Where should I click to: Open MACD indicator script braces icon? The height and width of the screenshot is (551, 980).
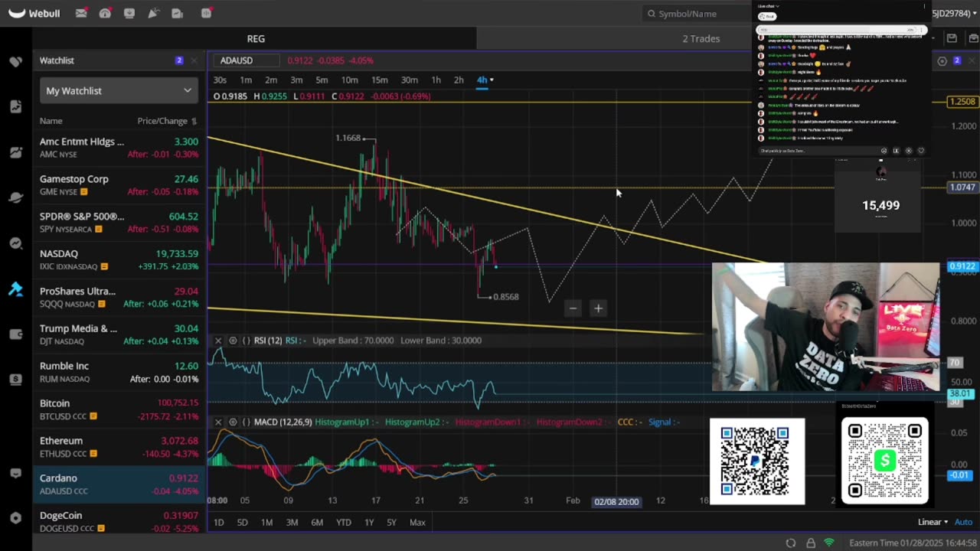tap(247, 422)
